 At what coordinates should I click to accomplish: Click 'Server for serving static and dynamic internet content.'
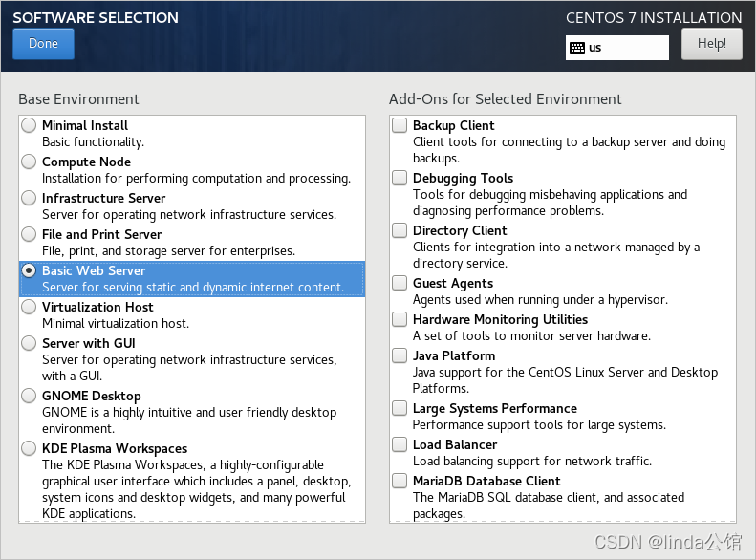pyautogui.click(x=193, y=288)
